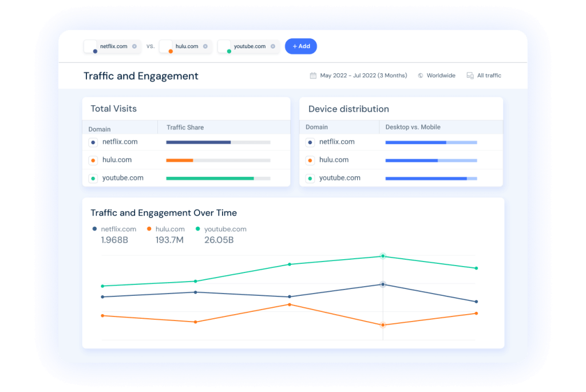The image size is (586, 392).
Task: Select hulu.com text in Device distribution
Action: 334,160
